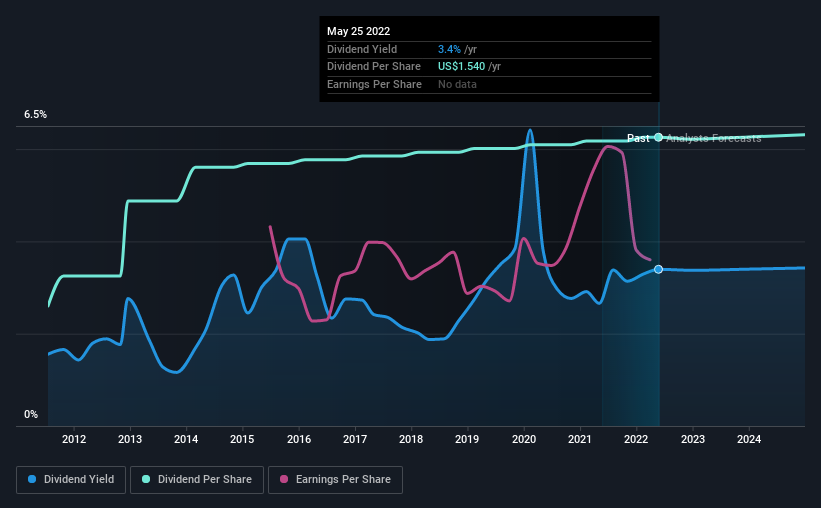Click the teal data point marker next to Past
This screenshot has width=821, height=508.
point(658,137)
